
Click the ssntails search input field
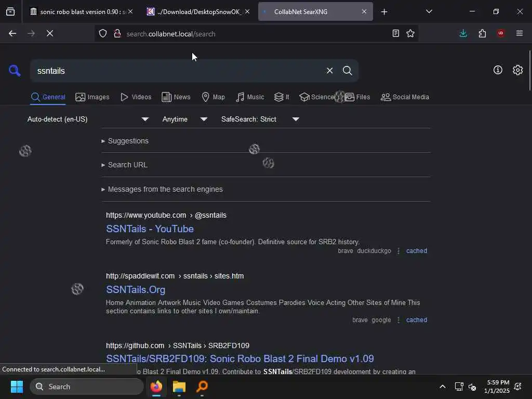[x=178, y=71]
